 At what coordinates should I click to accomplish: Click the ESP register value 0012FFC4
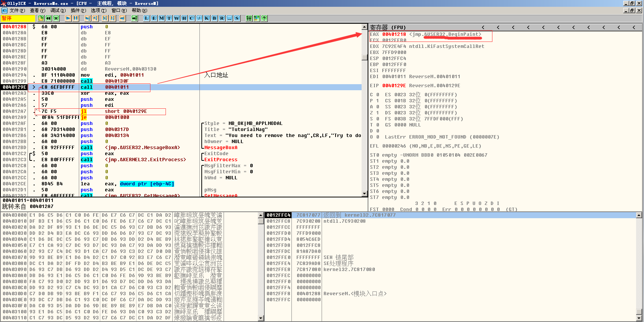(x=394, y=59)
